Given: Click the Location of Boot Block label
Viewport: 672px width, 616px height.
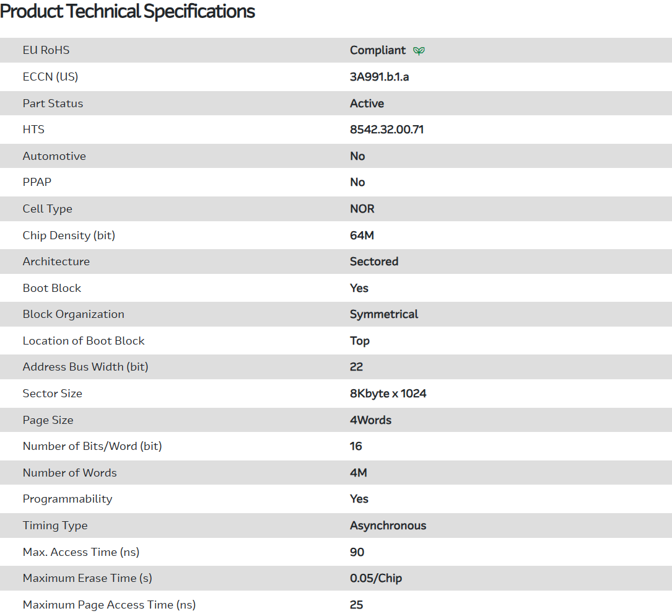Looking at the screenshot, I should pyautogui.click(x=84, y=341).
